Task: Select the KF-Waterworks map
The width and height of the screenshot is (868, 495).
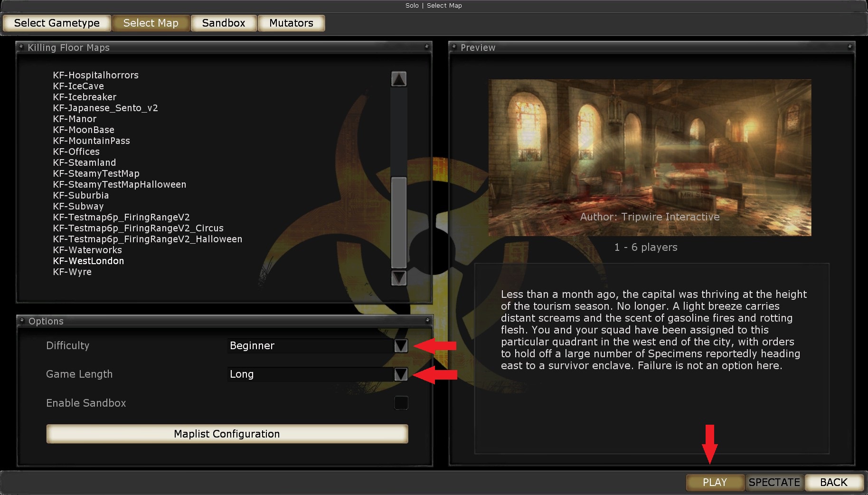Action: click(87, 250)
